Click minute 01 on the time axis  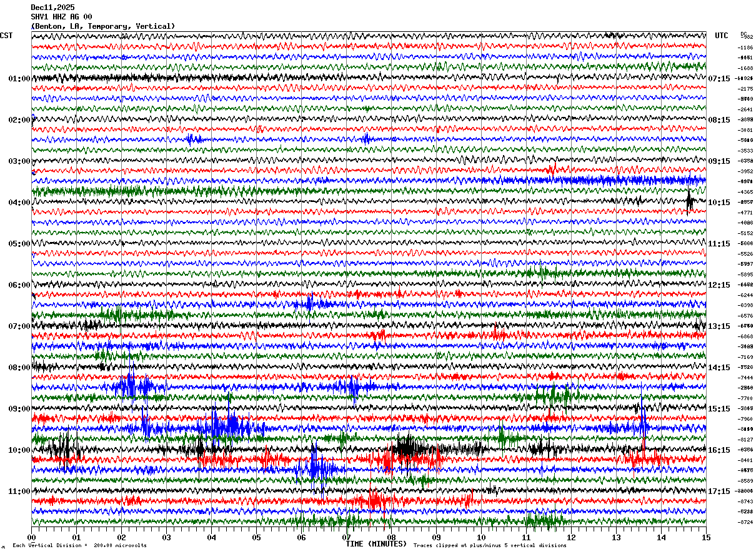coord(76,537)
